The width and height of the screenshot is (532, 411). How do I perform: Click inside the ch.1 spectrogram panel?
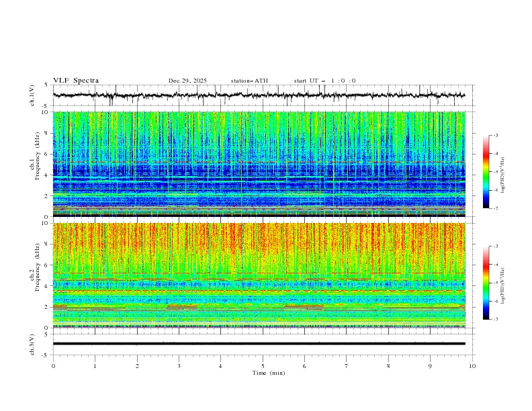259,164
